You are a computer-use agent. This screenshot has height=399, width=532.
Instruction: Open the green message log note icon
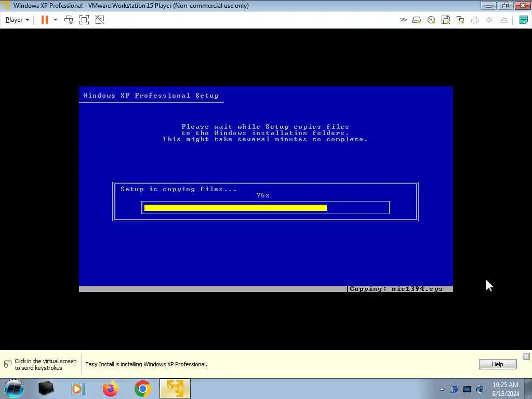click(x=524, y=20)
